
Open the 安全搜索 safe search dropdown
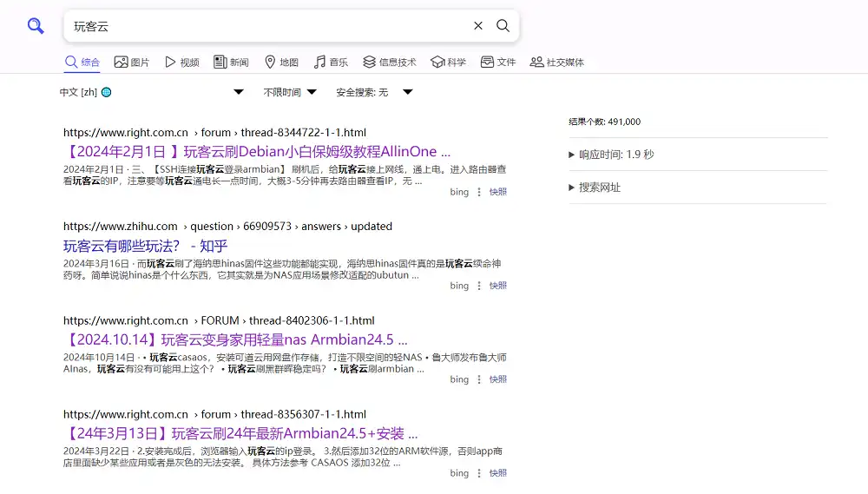374,92
